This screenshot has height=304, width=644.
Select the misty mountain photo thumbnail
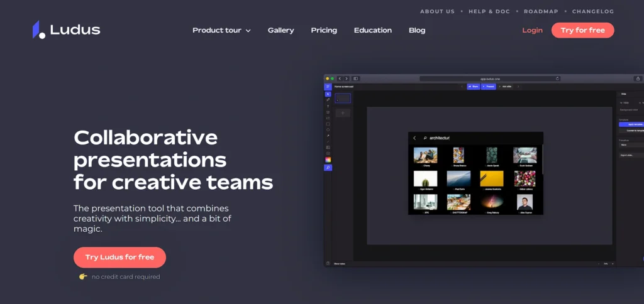tap(458, 179)
